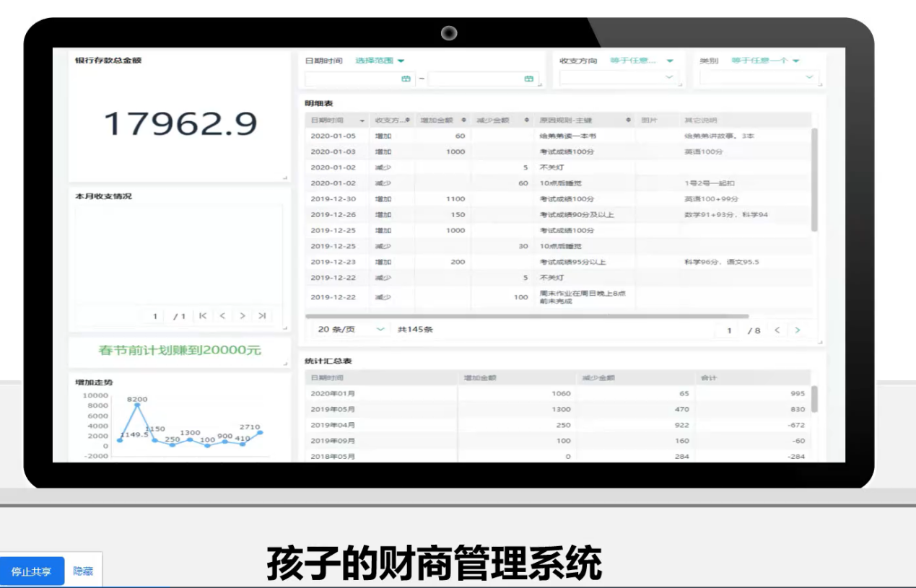Image resolution: width=916 pixels, height=588 pixels.
Task: Open 类别 condition dropdown 等于任意一个
Action: coord(765,61)
